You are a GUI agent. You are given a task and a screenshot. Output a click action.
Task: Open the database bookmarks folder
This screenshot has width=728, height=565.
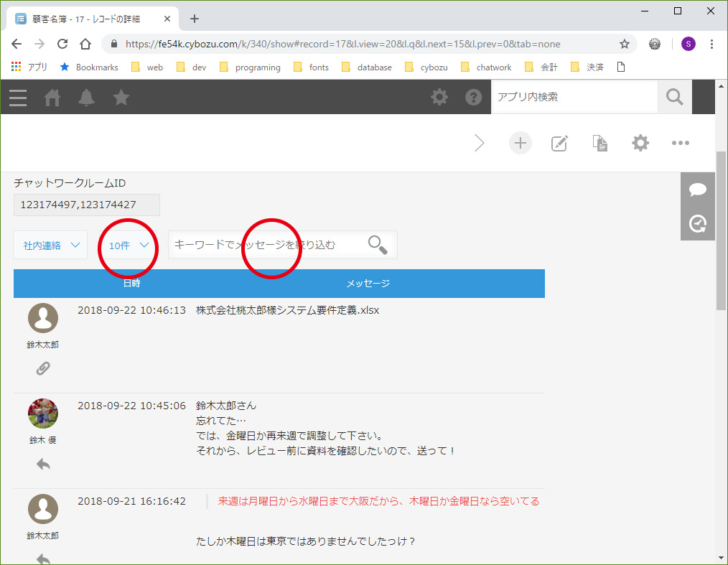pos(367,67)
